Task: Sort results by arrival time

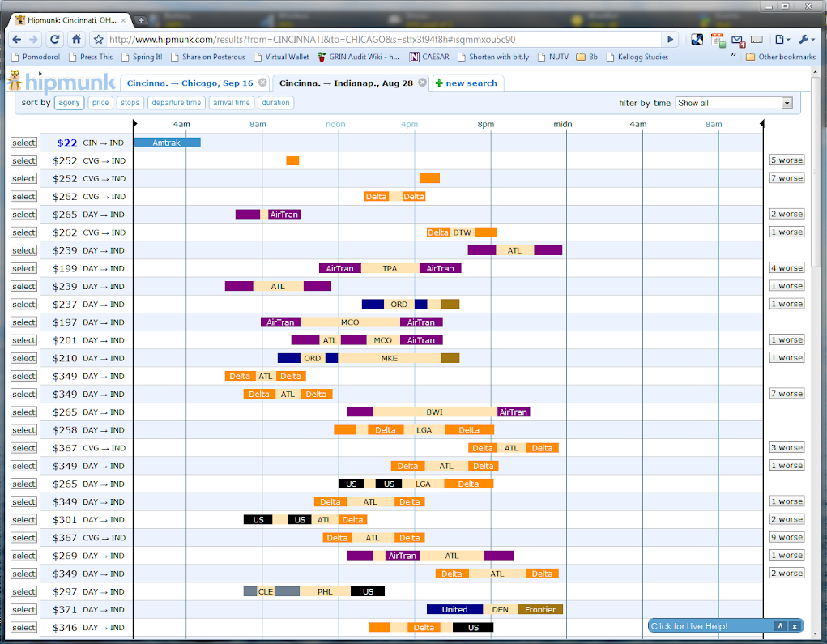Action: 232,103
